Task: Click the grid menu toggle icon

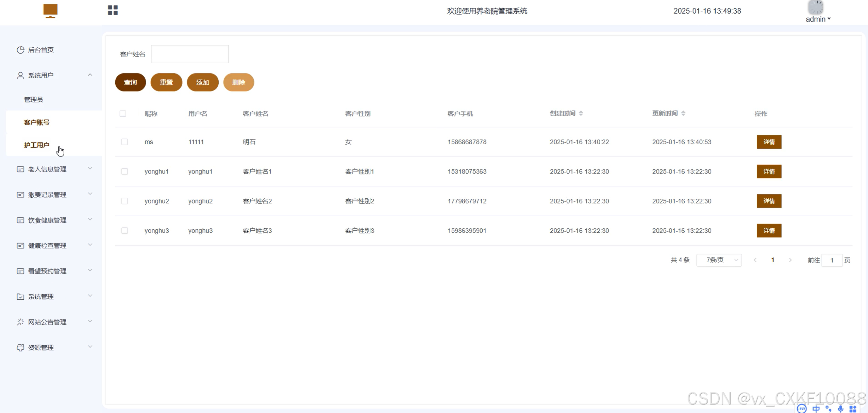Action: [113, 10]
